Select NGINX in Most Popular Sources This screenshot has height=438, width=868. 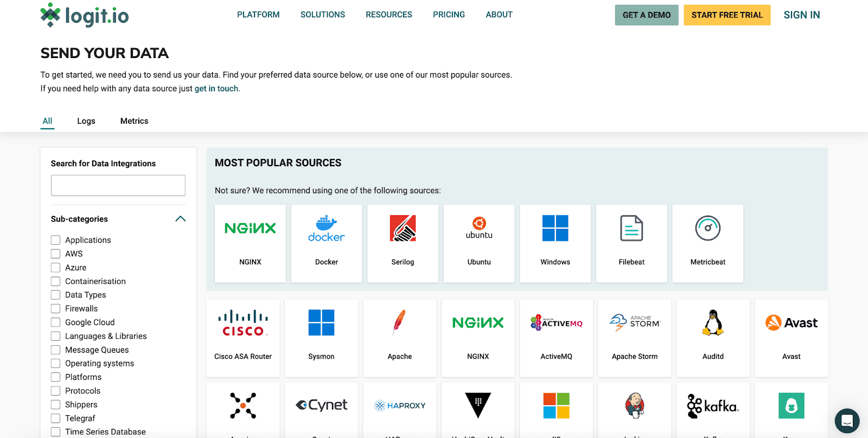tap(250, 244)
